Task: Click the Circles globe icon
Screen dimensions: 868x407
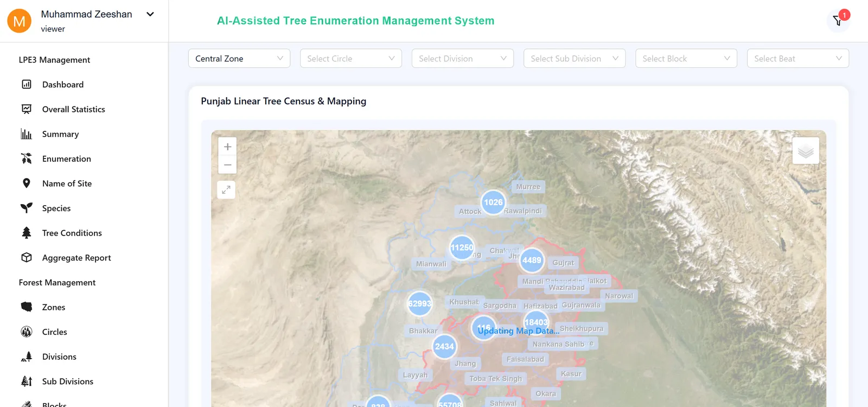Action: coord(27,332)
